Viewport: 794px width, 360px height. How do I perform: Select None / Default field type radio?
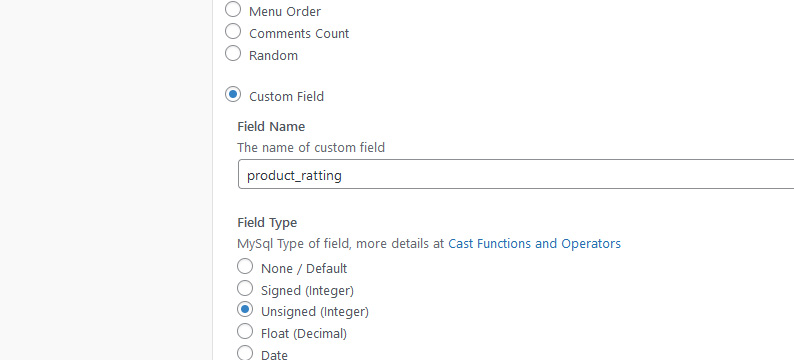(245, 266)
